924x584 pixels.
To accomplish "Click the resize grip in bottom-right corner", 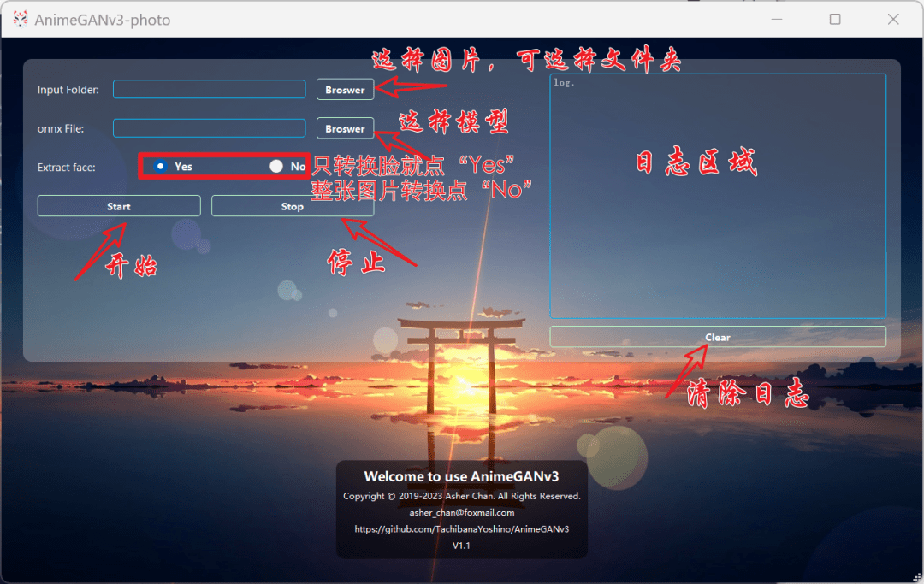I will (x=916, y=577).
